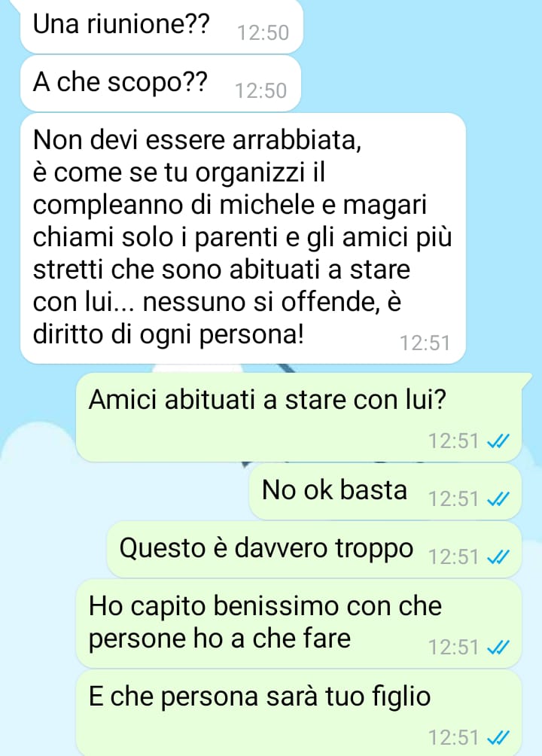542x756 pixels.
Task: Tap the 'Amici abituati a stare con lui?' message
Action: click(299, 417)
